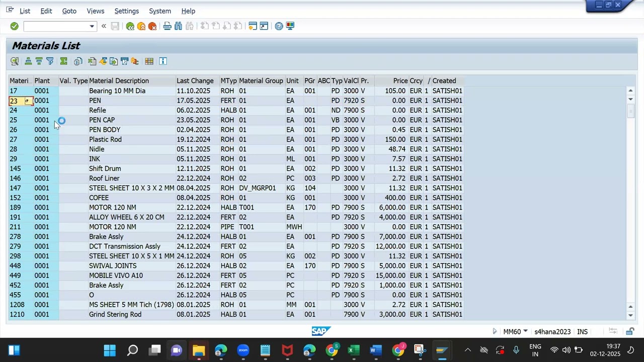Click the Create New Session icon
The image size is (644, 362).
(253, 26)
